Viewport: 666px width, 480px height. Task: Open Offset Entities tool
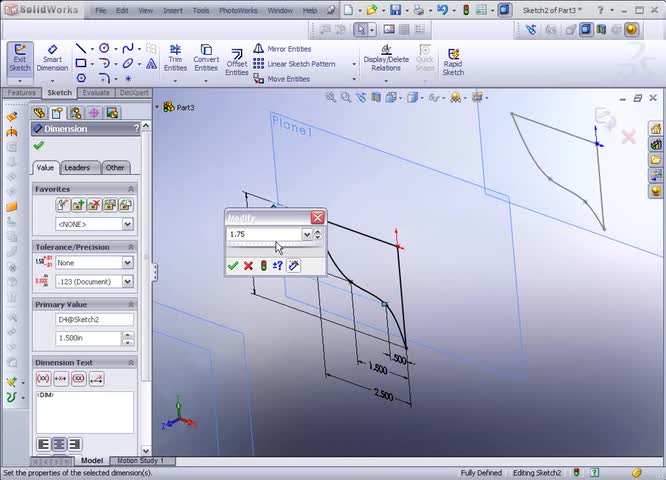point(237,62)
